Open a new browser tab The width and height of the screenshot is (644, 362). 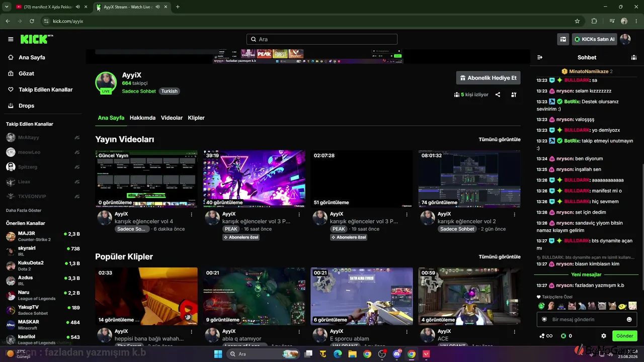(x=178, y=7)
